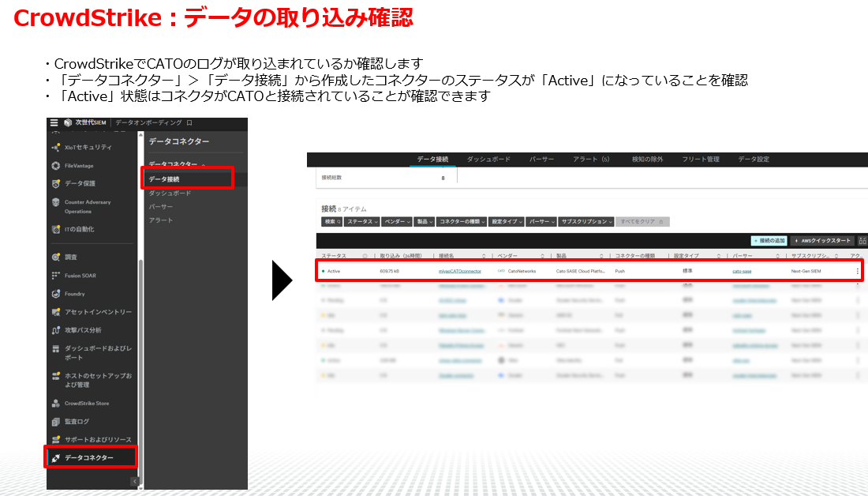Open サポートおよびリソース icon
This screenshot has height=496, width=868.
tap(55, 439)
